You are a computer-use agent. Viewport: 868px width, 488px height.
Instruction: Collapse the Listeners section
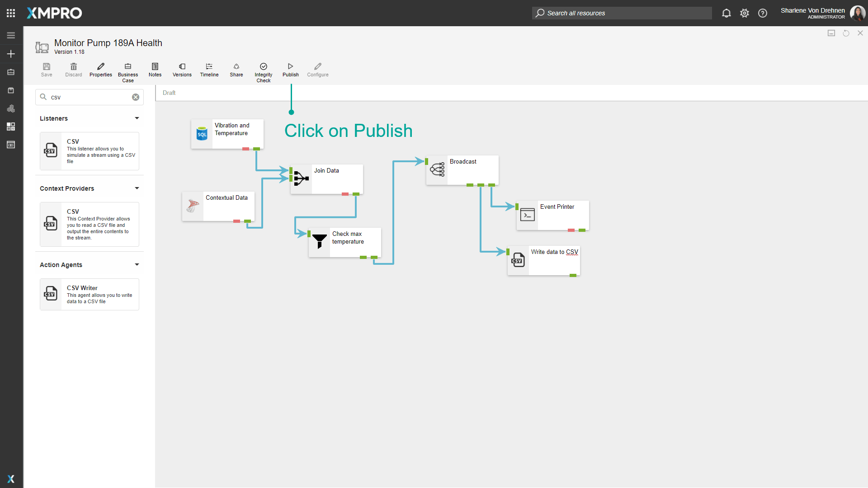point(137,118)
